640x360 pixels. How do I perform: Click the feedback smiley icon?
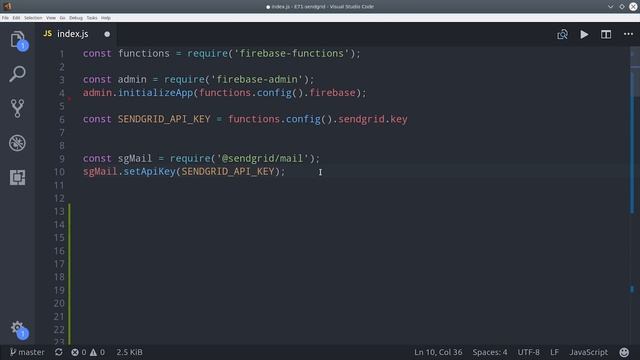pos(624,352)
